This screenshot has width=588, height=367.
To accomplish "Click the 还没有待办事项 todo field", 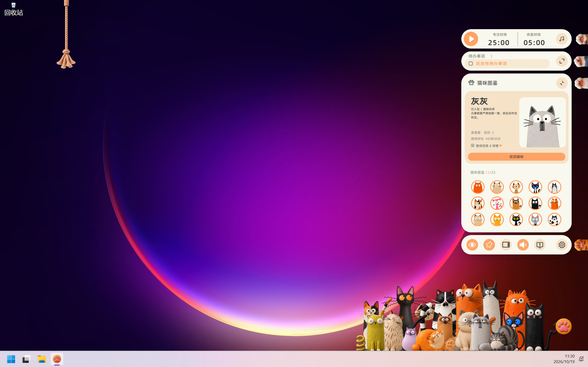I will coord(507,64).
